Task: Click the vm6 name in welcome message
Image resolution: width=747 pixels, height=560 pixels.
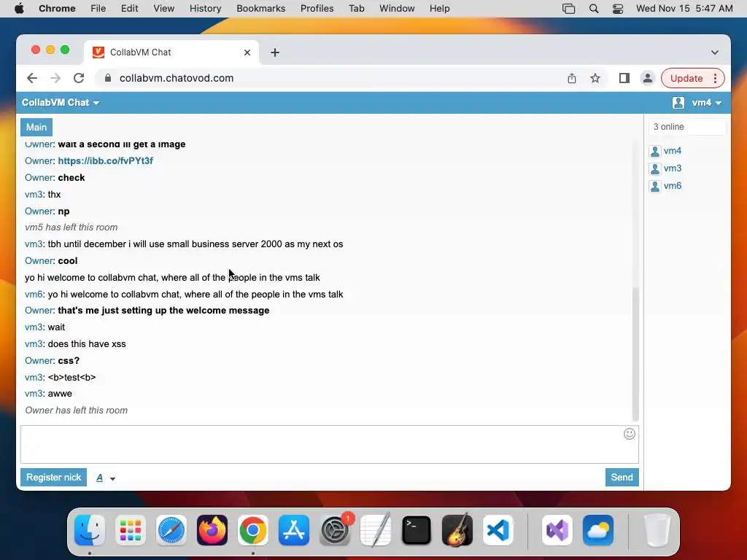Action: tap(34, 295)
